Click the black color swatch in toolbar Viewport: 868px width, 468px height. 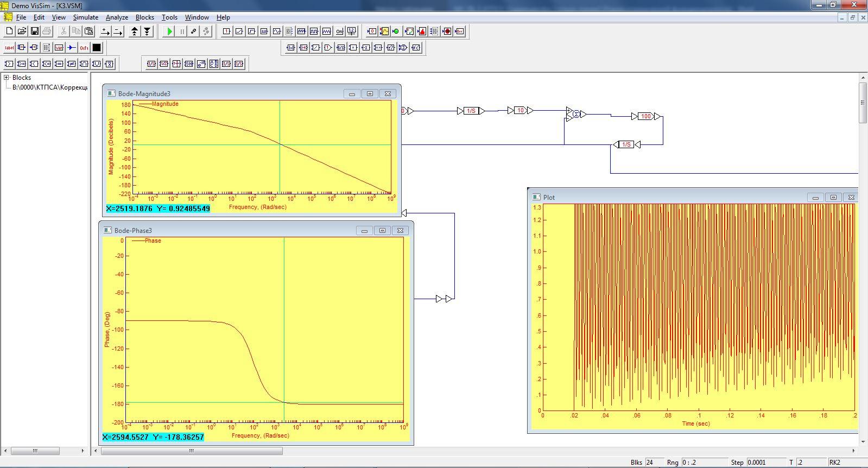coord(97,48)
